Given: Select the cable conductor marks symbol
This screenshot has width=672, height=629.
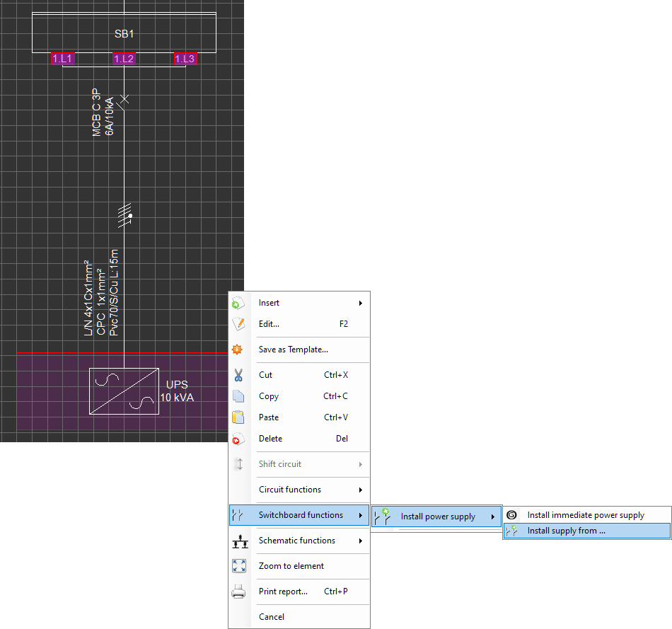Looking at the screenshot, I should point(124,215).
